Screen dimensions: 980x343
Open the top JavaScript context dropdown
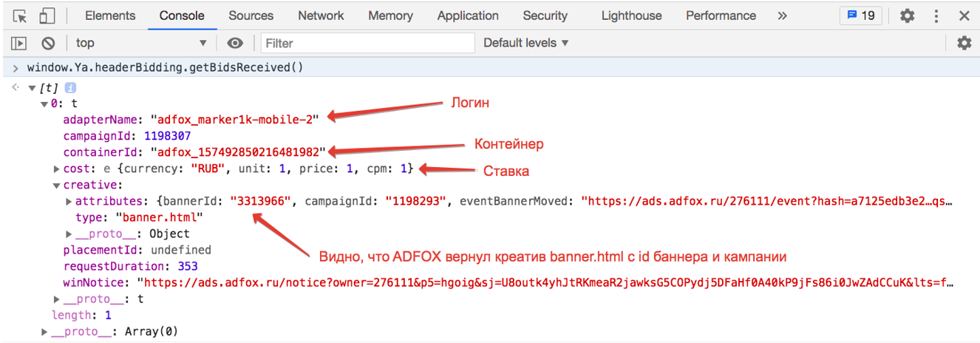pos(140,44)
